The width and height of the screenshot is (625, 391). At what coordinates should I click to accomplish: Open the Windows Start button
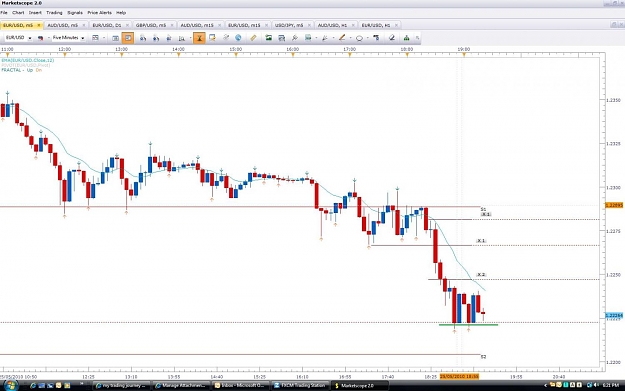[10, 385]
